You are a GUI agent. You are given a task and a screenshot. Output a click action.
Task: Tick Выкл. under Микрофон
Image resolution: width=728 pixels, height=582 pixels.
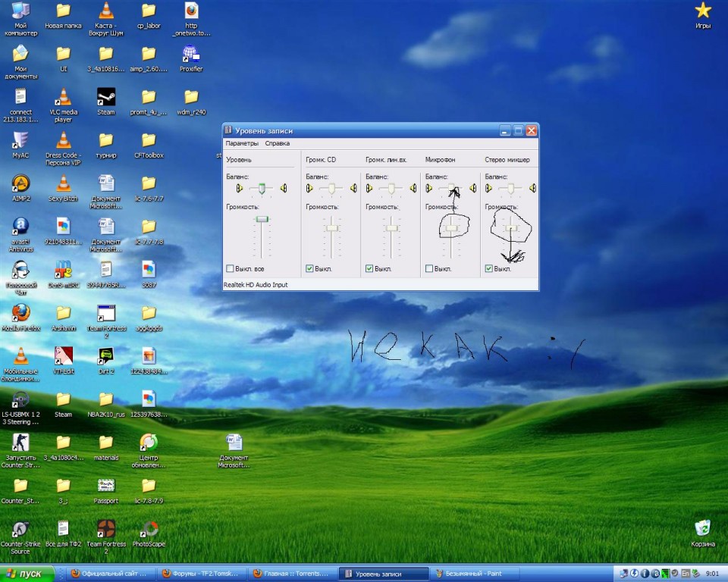click(x=429, y=268)
